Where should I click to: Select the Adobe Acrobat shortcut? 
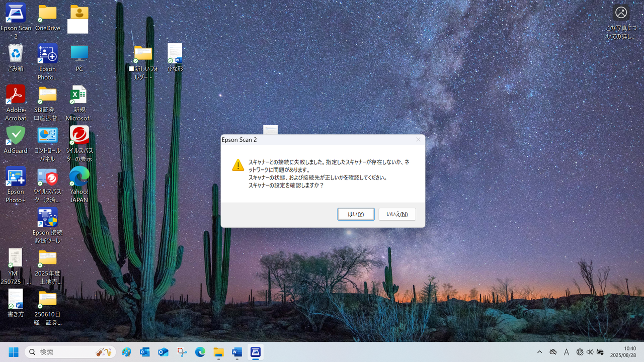[16, 103]
